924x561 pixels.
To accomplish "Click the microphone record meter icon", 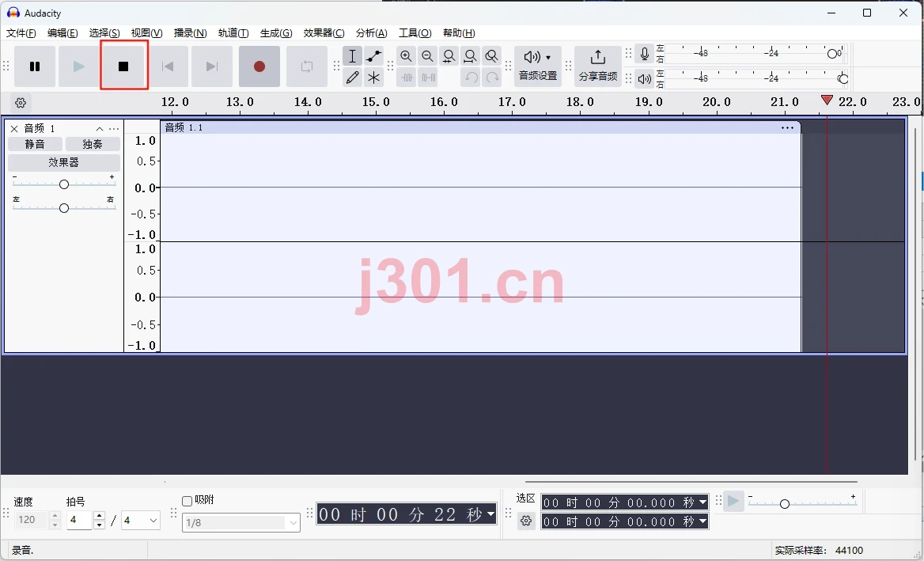I will pyautogui.click(x=645, y=55).
